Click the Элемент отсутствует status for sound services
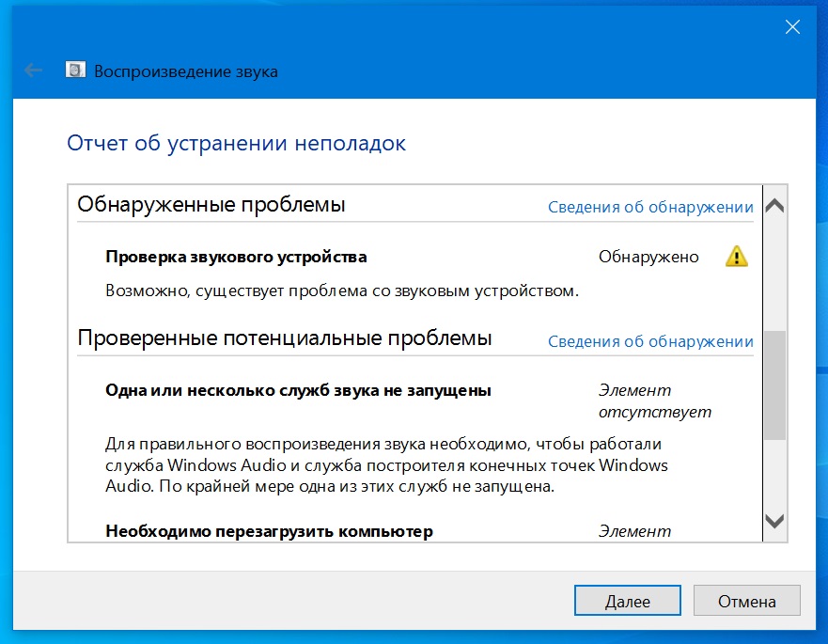 click(654, 401)
